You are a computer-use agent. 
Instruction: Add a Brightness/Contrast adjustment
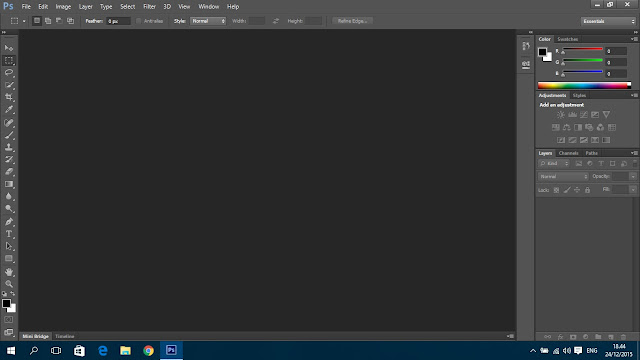pos(561,115)
